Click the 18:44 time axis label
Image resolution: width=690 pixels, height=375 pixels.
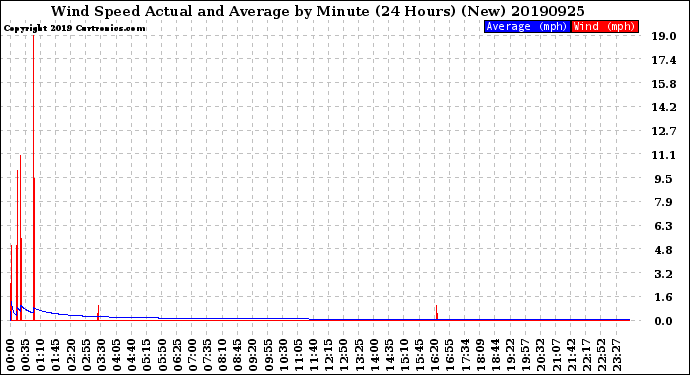(495, 355)
